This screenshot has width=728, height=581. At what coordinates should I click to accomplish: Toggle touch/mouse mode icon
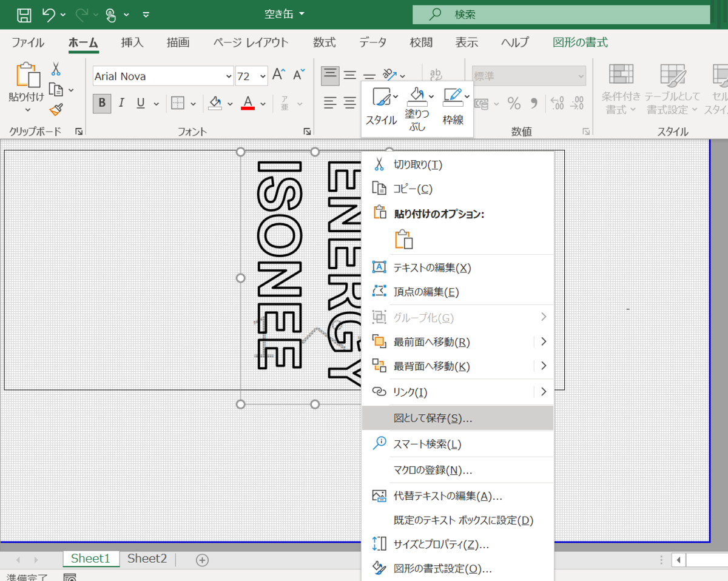point(111,15)
